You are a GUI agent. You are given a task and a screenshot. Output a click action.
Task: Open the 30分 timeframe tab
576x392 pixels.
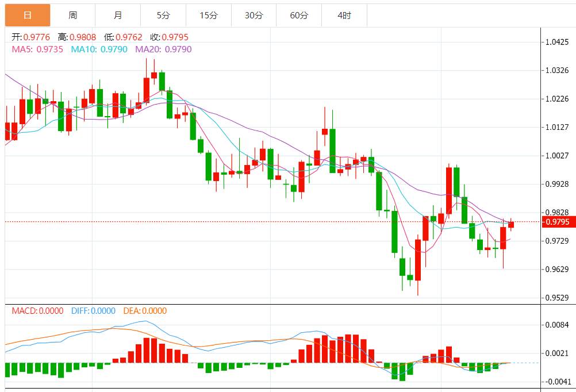click(254, 16)
